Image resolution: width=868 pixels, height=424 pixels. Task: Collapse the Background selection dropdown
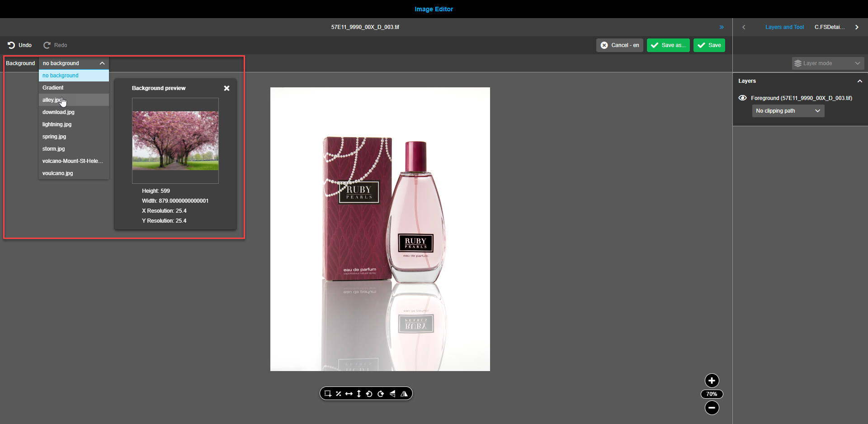(x=102, y=63)
